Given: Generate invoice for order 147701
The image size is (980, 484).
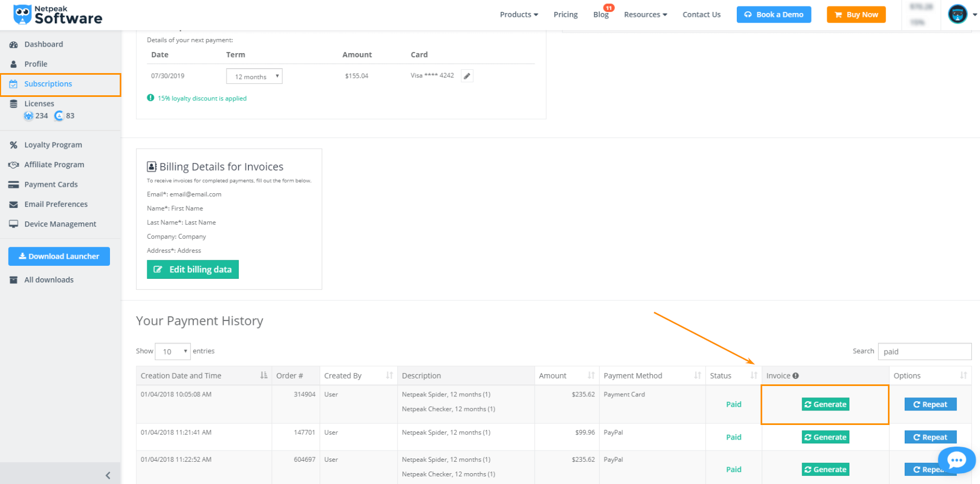Looking at the screenshot, I should pyautogui.click(x=825, y=437).
